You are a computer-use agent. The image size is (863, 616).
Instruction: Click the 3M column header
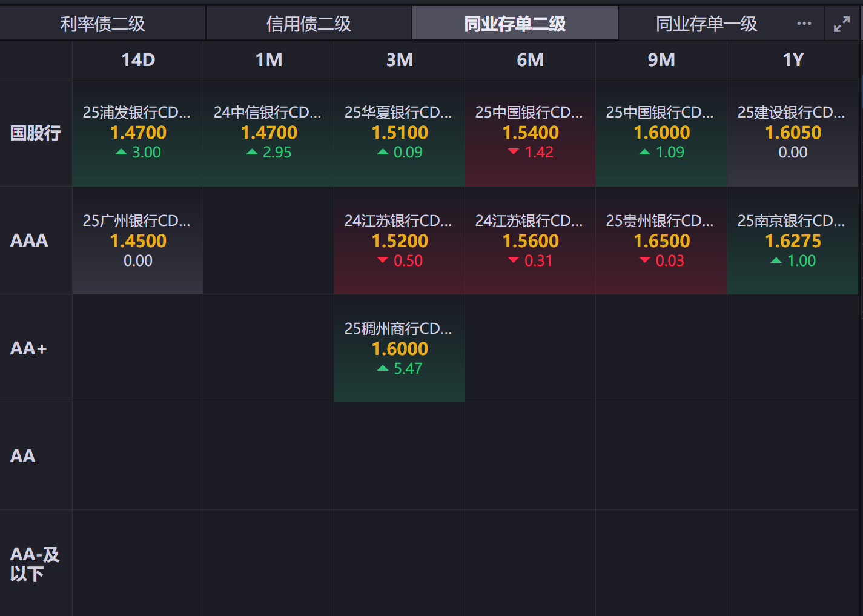pos(400,59)
